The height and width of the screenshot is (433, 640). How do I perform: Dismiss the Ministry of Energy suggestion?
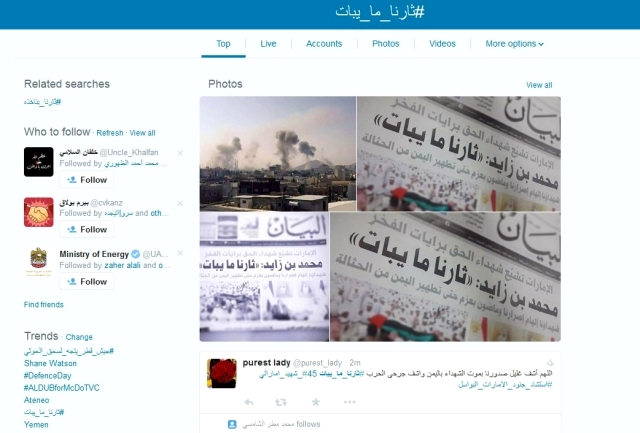[x=180, y=253]
